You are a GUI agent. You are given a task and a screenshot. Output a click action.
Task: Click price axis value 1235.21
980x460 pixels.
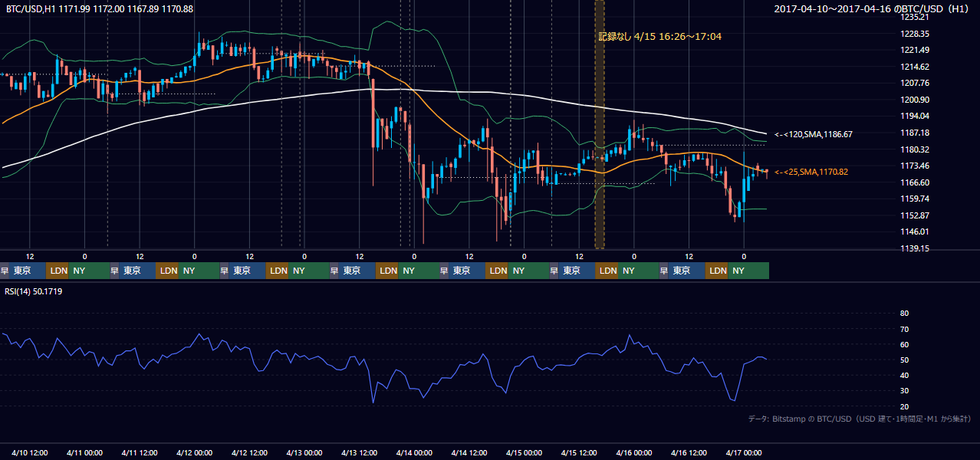[x=915, y=17]
